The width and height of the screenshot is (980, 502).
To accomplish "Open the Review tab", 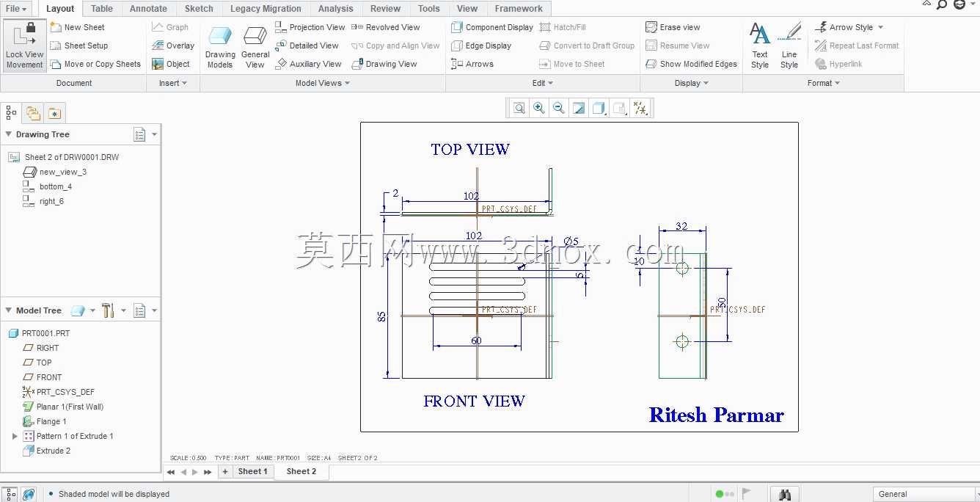I will click(385, 9).
